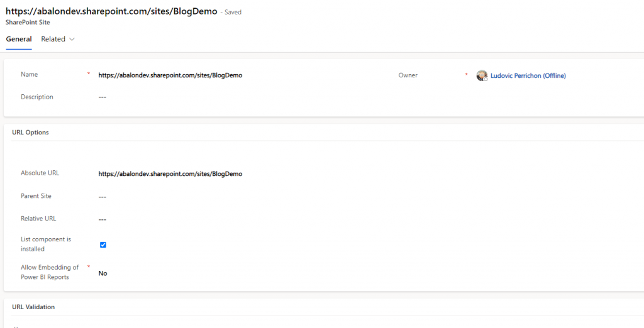Click the Parent Site label
Image resolution: width=644 pixels, height=328 pixels.
pos(36,196)
